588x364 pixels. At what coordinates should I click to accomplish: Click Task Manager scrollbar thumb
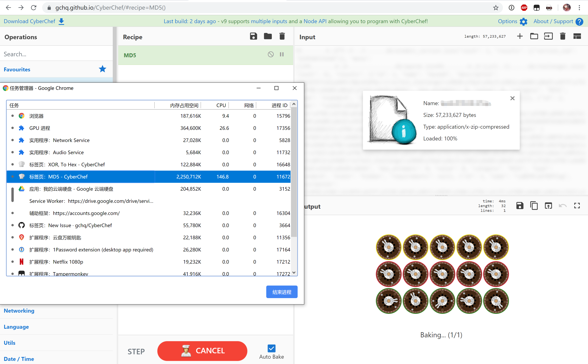click(294, 172)
